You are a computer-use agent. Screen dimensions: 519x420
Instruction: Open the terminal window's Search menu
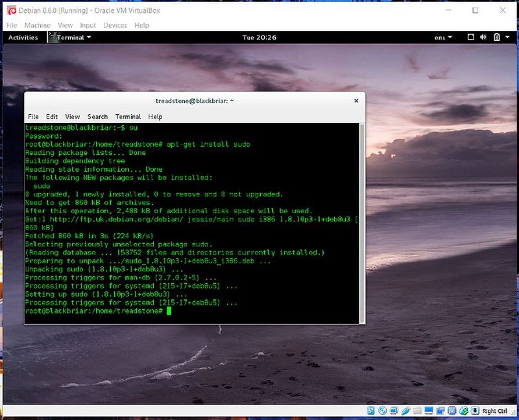[98, 117]
